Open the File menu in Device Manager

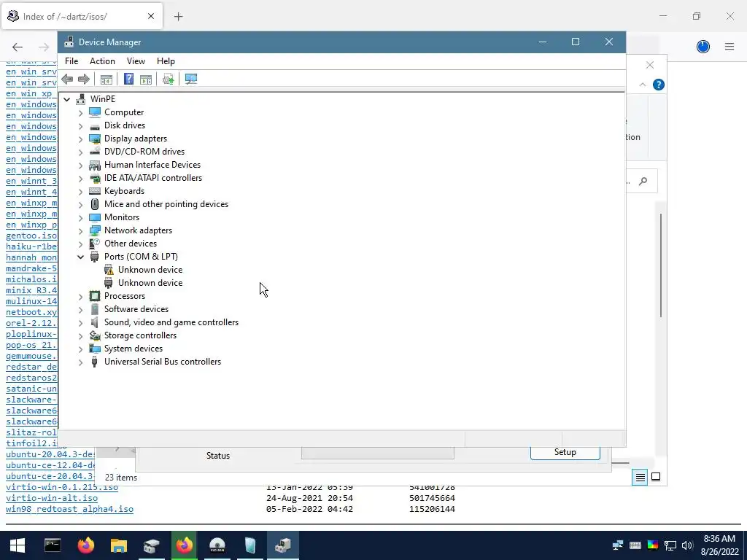(x=71, y=61)
